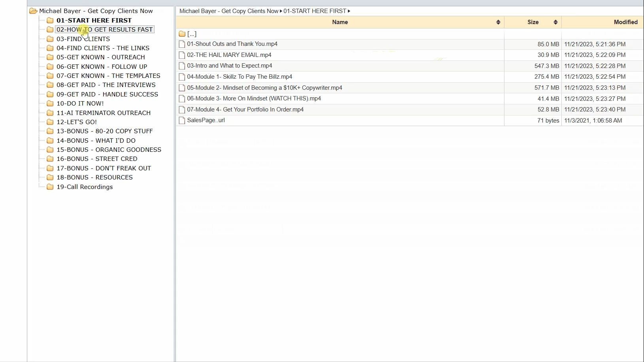The width and height of the screenshot is (644, 362).
Task: Go up via the [..] parent entry
Action: (192, 34)
